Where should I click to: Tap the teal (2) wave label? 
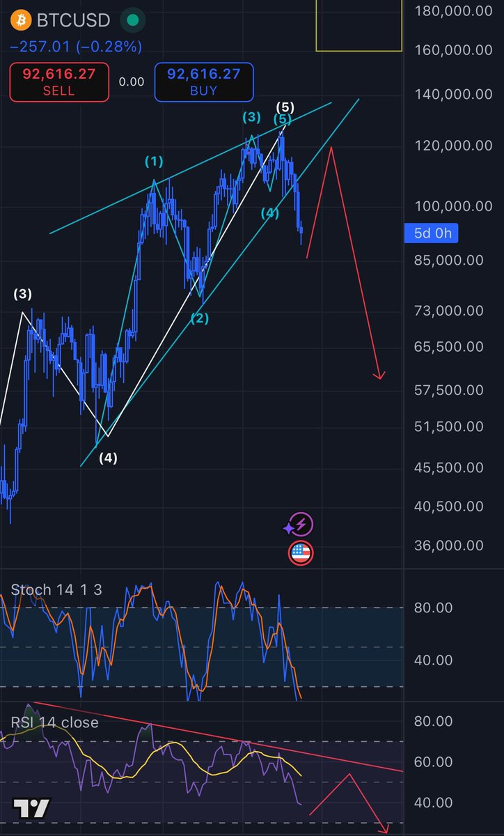click(200, 319)
